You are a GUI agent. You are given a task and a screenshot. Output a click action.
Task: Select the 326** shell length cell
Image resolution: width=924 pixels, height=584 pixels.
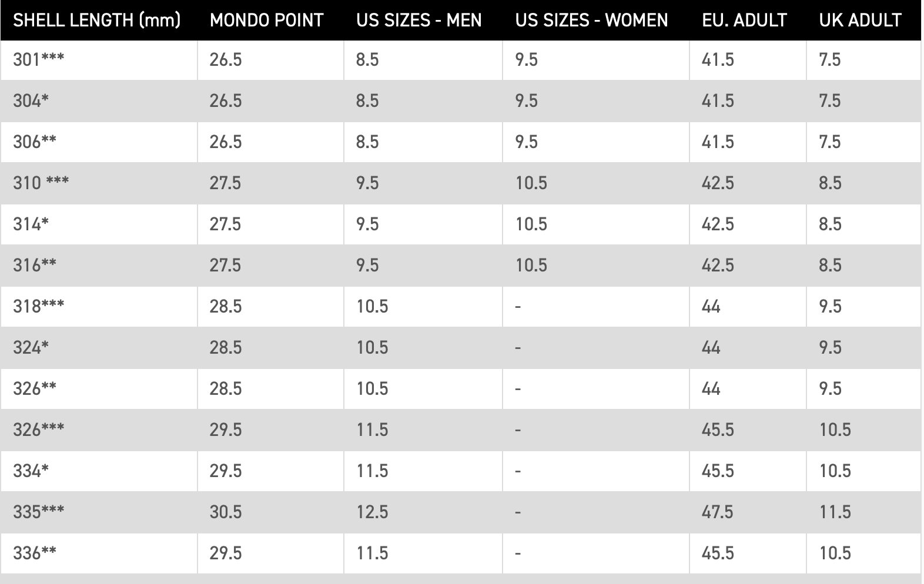(x=99, y=389)
